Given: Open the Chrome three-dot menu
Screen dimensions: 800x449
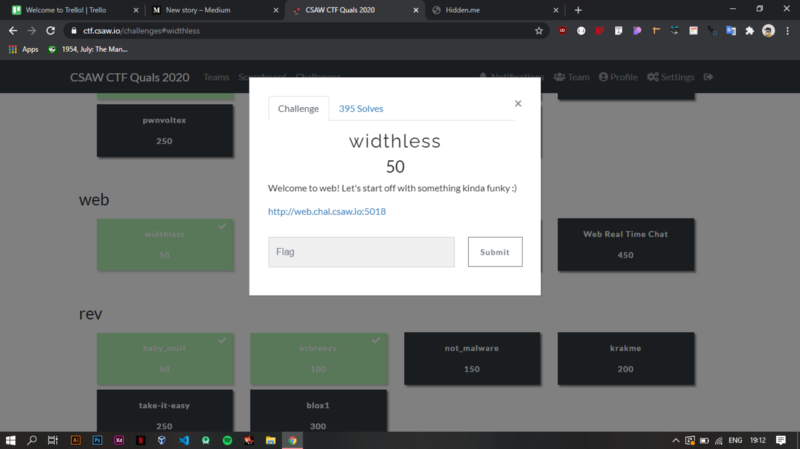Looking at the screenshot, I should (x=787, y=31).
